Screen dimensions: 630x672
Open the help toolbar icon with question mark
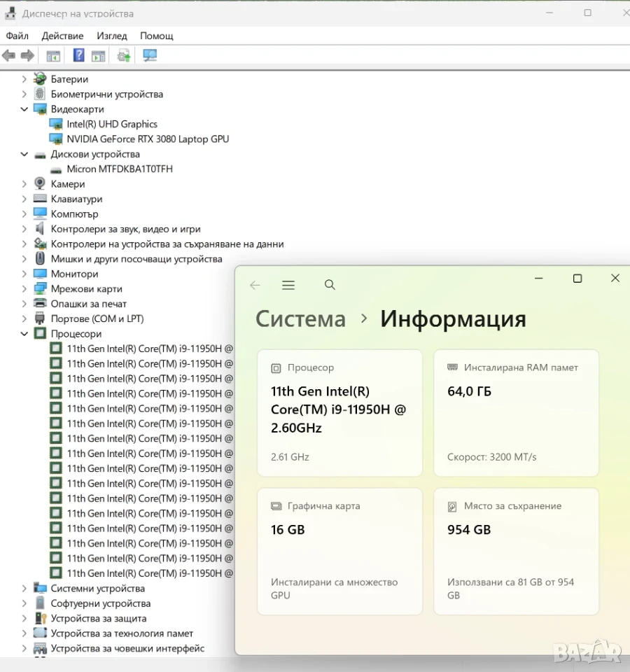[79, 55]
